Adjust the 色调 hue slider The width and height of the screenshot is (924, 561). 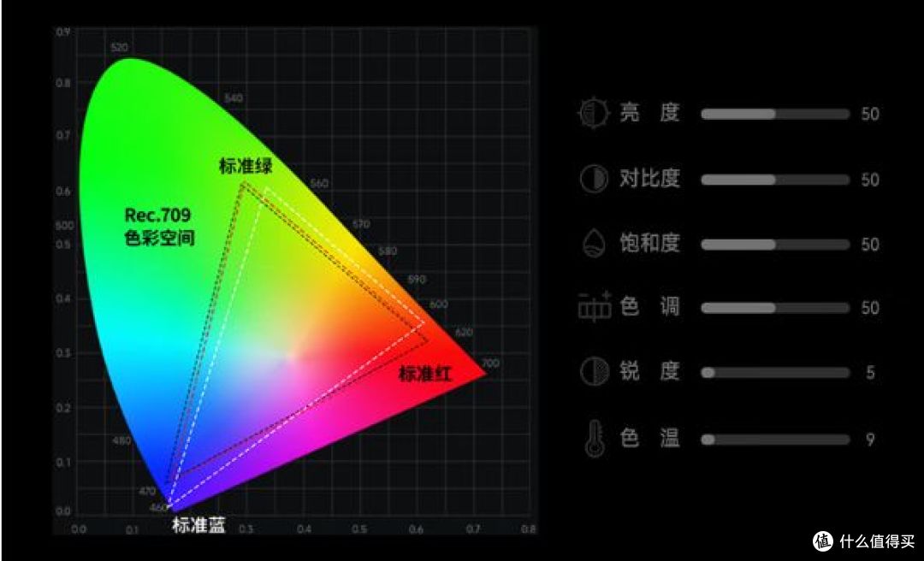(x=775, y=308)
